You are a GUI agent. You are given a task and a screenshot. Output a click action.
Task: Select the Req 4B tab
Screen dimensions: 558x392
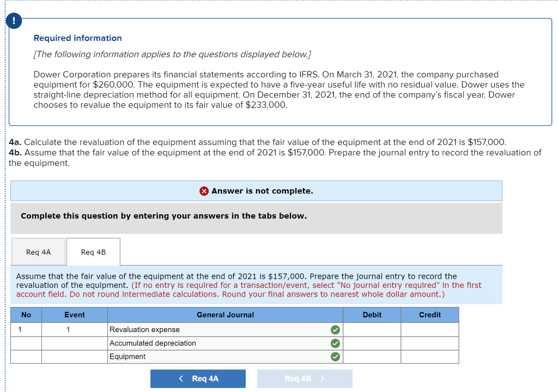(93, 251)
